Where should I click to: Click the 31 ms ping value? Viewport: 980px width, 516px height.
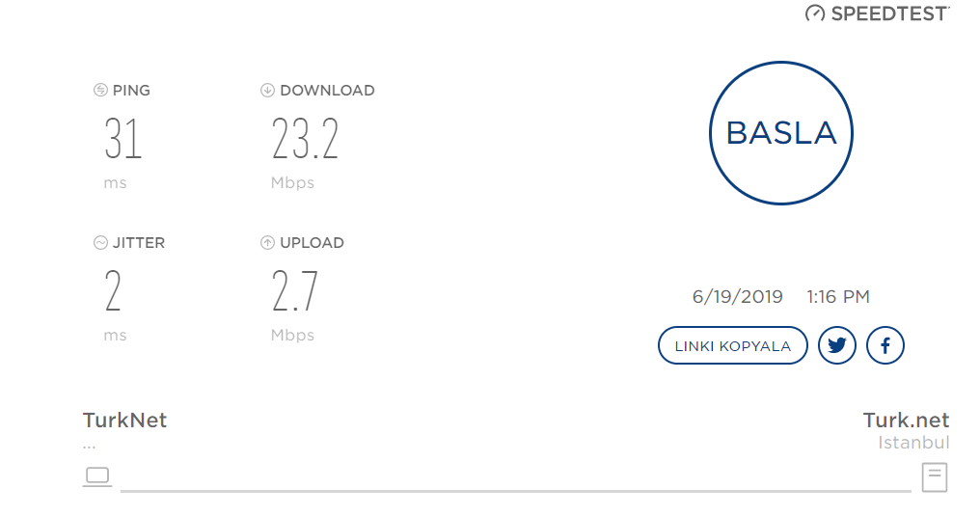tap(123, 139)
